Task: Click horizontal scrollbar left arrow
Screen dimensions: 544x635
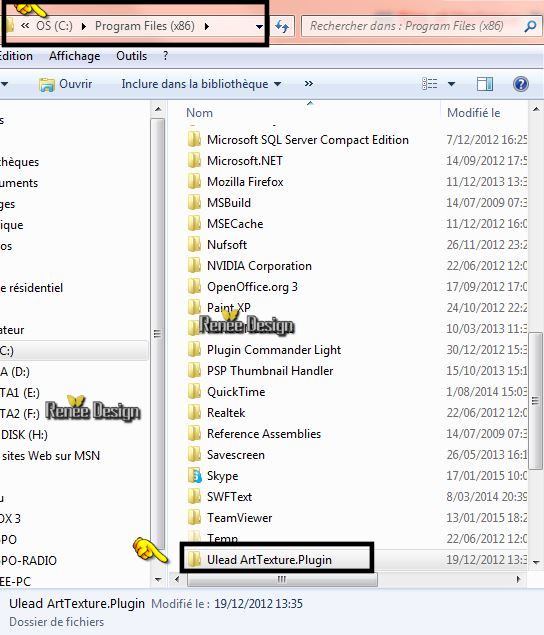Action: (177, 580)
